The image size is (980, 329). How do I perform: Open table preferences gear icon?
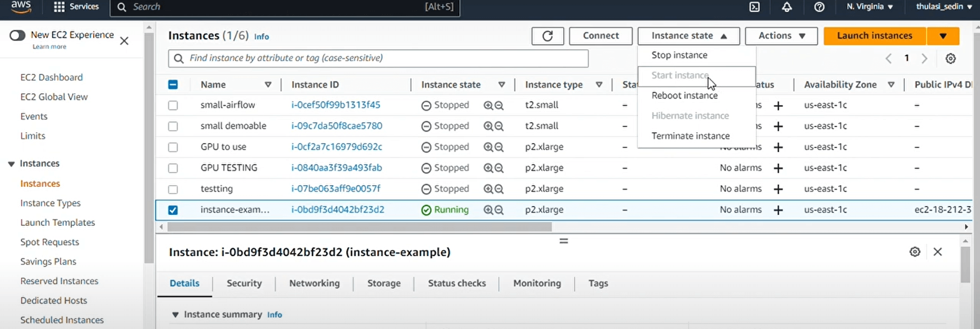[950, 58]
